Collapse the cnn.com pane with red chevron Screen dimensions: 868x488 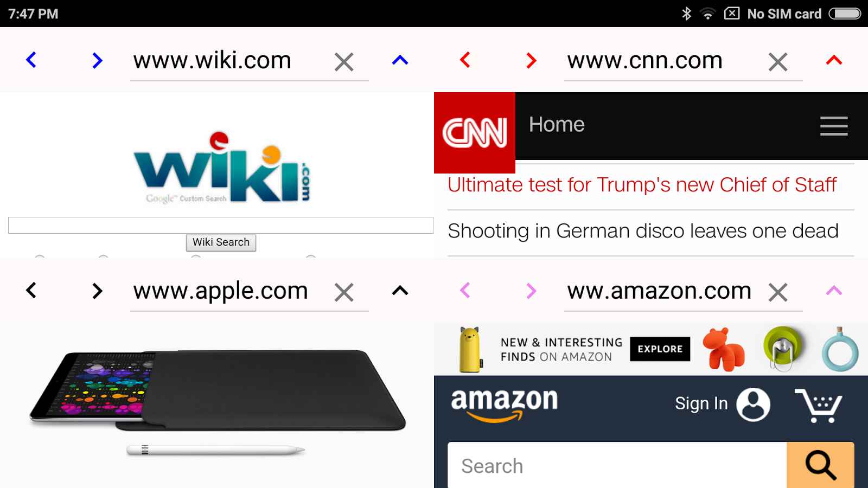[x=834, y=60]
